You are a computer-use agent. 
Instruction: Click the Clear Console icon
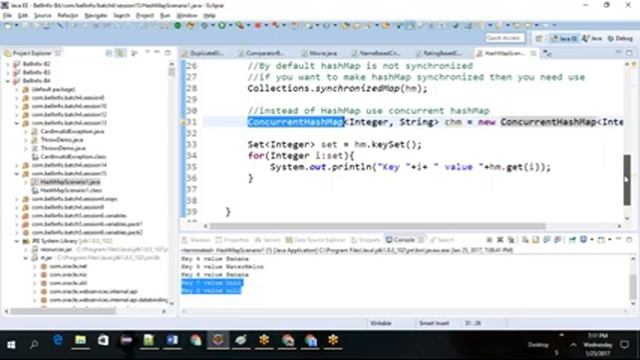(x=525, y=240)
